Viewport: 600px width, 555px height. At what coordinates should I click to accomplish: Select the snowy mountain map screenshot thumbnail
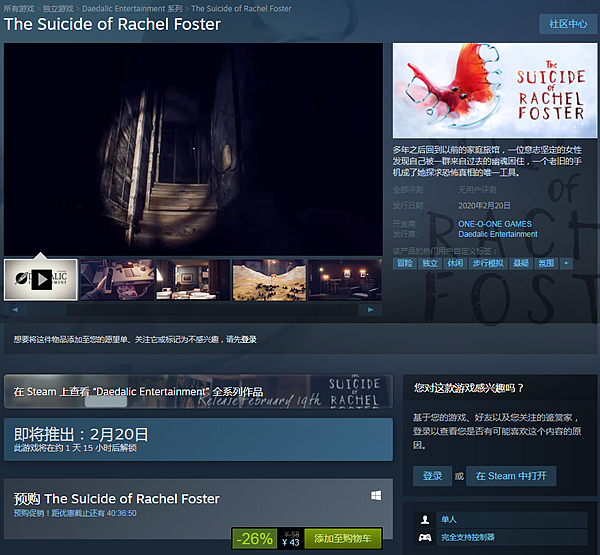pos(269,280)
